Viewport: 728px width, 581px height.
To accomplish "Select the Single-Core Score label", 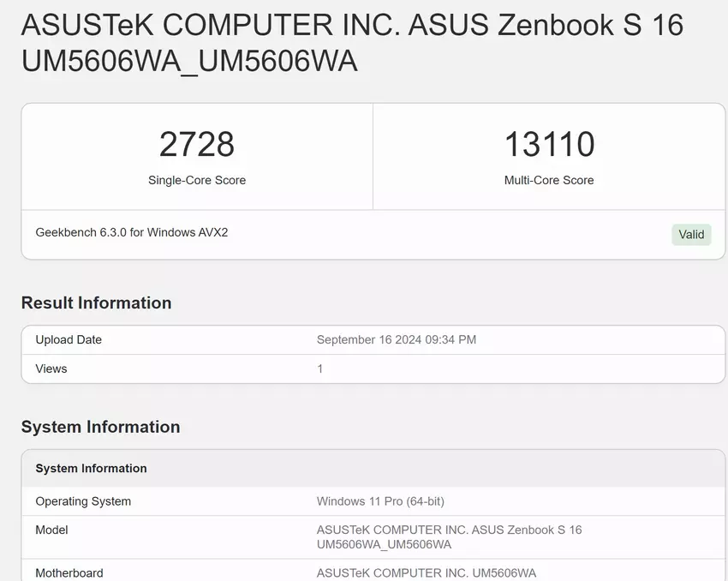I will (x=197, y=181).
